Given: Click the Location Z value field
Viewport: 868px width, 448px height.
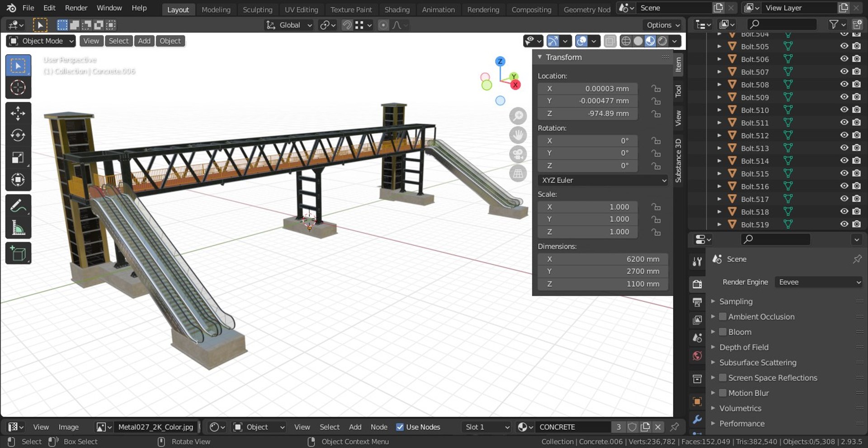Looking at the screenshot, I should [x=588, y=114].
